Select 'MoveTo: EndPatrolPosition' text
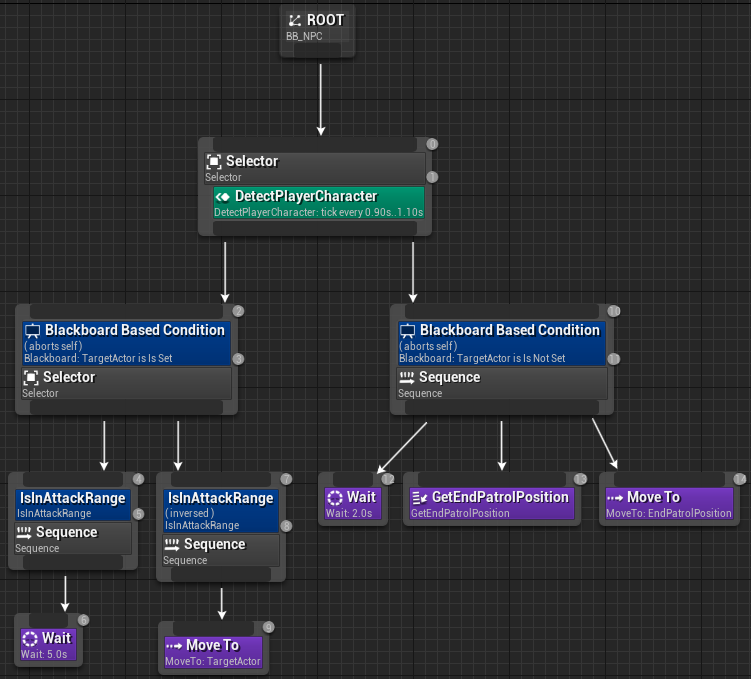Viewport: 751px width, 679px height. tap(669, 513)
